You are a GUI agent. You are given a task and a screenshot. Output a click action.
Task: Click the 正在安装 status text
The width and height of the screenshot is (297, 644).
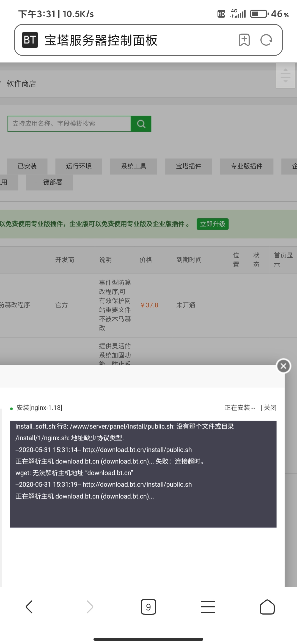237,408
